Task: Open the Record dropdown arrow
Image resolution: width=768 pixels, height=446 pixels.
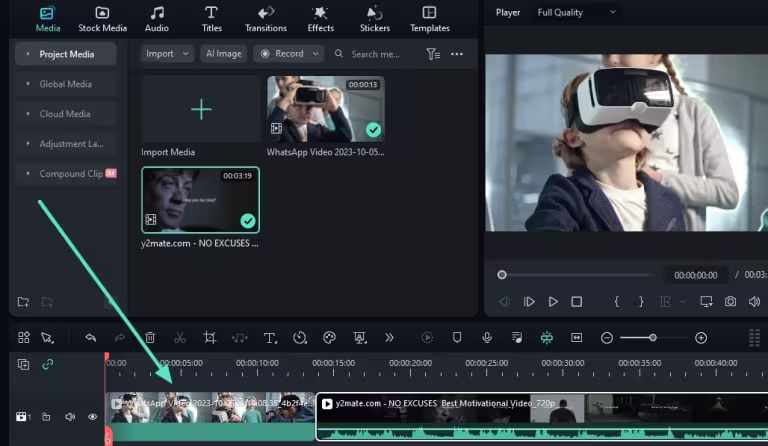Action: pos(315,54)
